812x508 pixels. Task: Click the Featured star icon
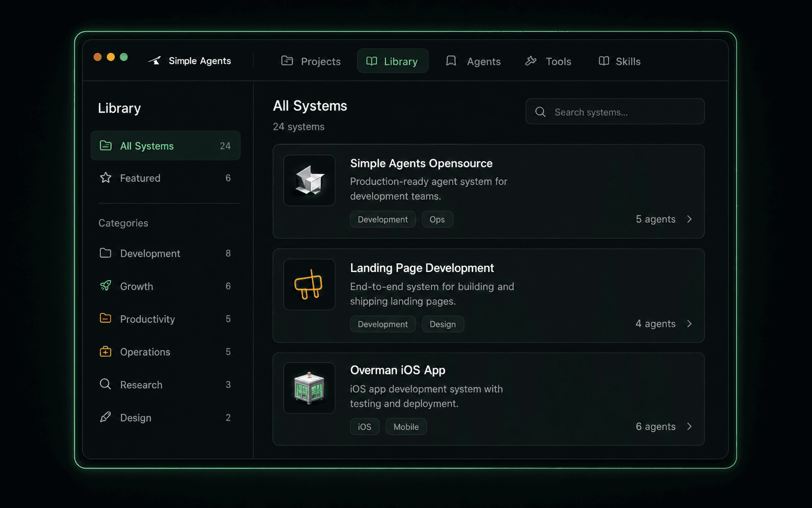coord(105,178)
